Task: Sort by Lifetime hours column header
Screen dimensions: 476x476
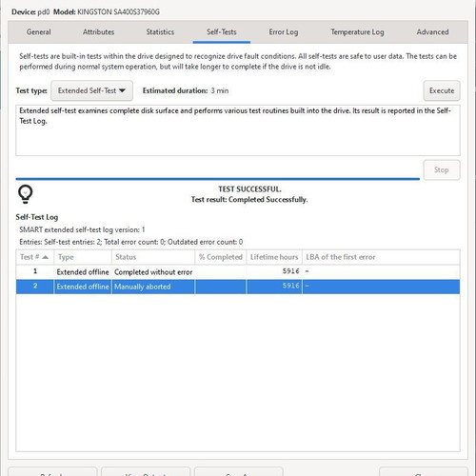Action: tap(274, 257)
